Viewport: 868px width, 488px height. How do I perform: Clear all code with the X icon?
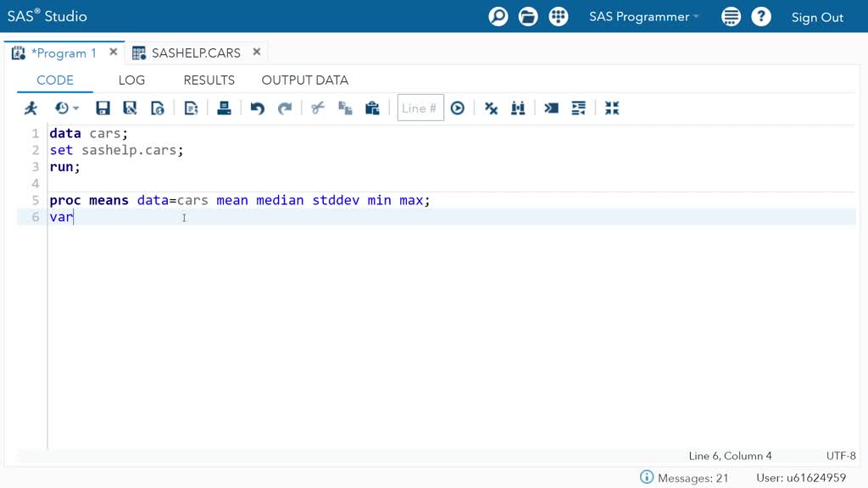(x=491, y=108)
